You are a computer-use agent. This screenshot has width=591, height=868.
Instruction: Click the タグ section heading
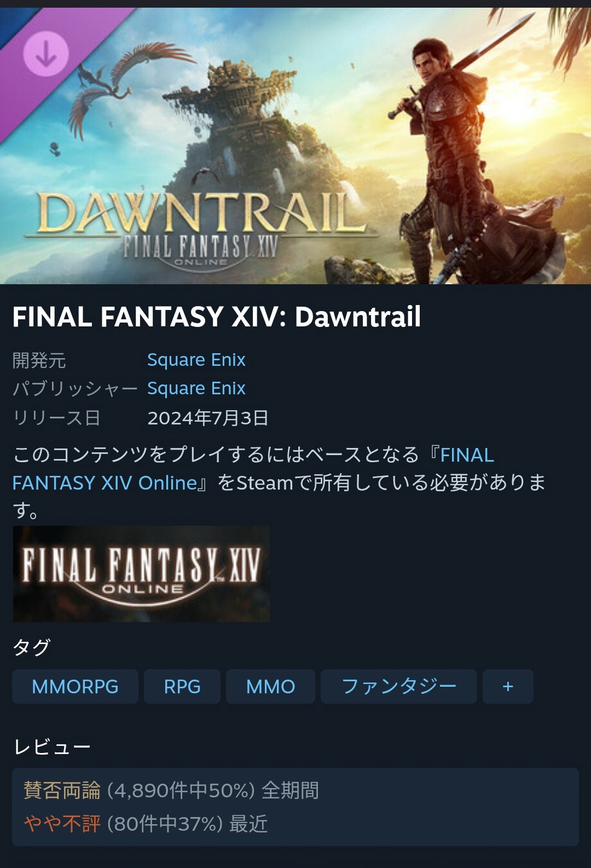(31, 647)
